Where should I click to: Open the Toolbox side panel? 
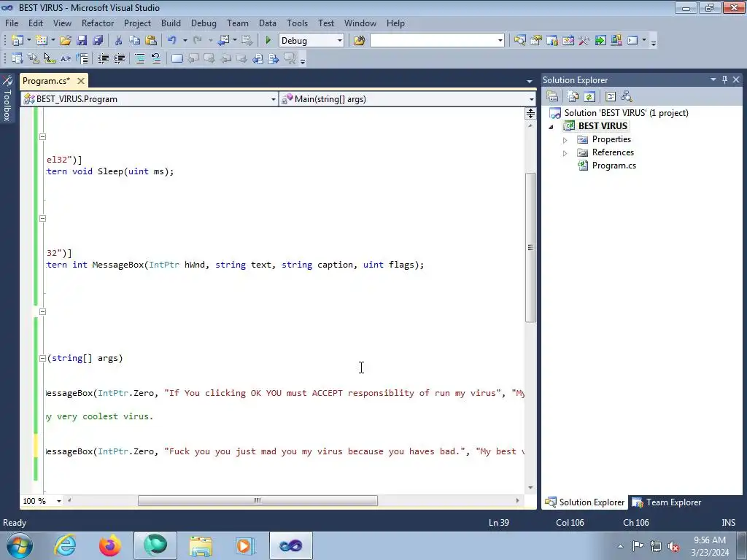tap(7, 98)
